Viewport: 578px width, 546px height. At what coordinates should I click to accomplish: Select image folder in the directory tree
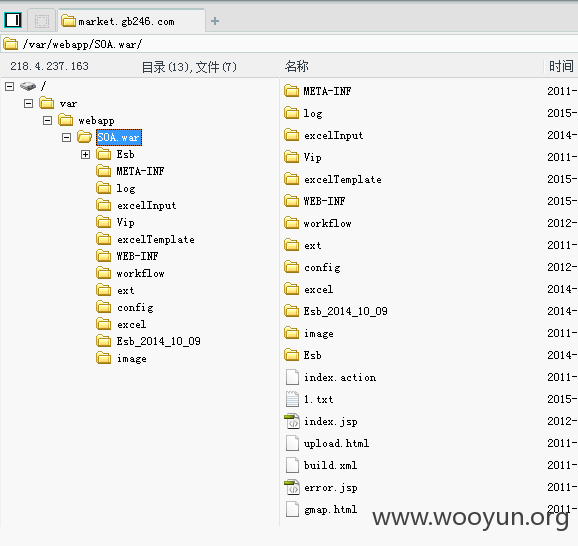tap(132, 358)
